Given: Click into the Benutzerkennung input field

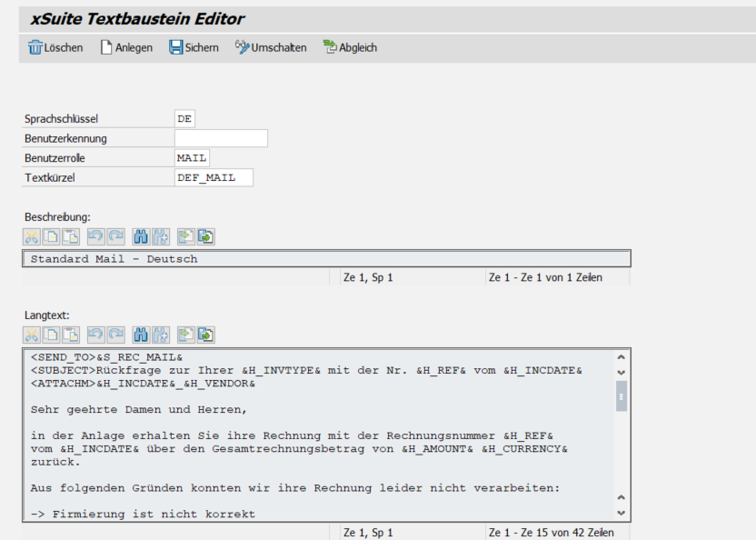Looking at the screenshot, I should pyautogui.click(x=220, y=137).
